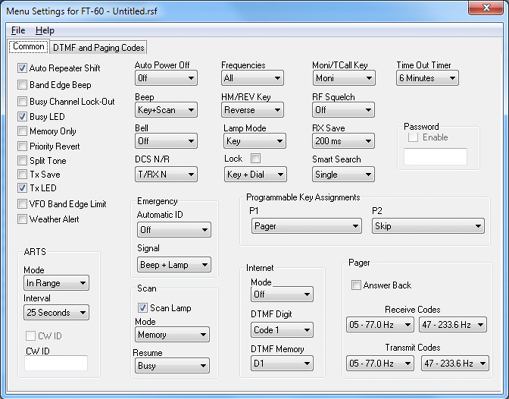
Task: Expand Emergency Automatic ID dropdown
Action: [174, 229]
